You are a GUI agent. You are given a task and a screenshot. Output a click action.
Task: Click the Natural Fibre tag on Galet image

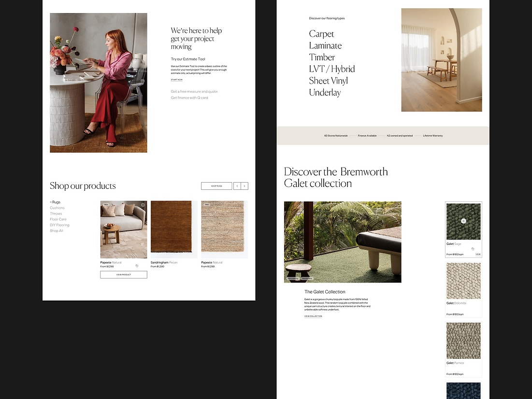coord(307,279)
